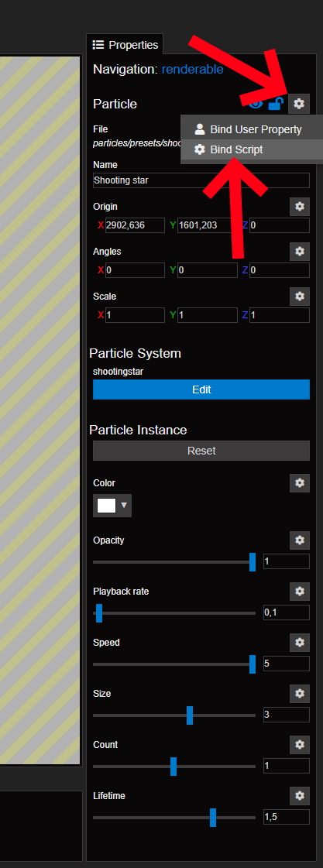Toggle the Particle visibility eye icon
The width and height of the screenshot is (323, 868).
click(255, 103)
